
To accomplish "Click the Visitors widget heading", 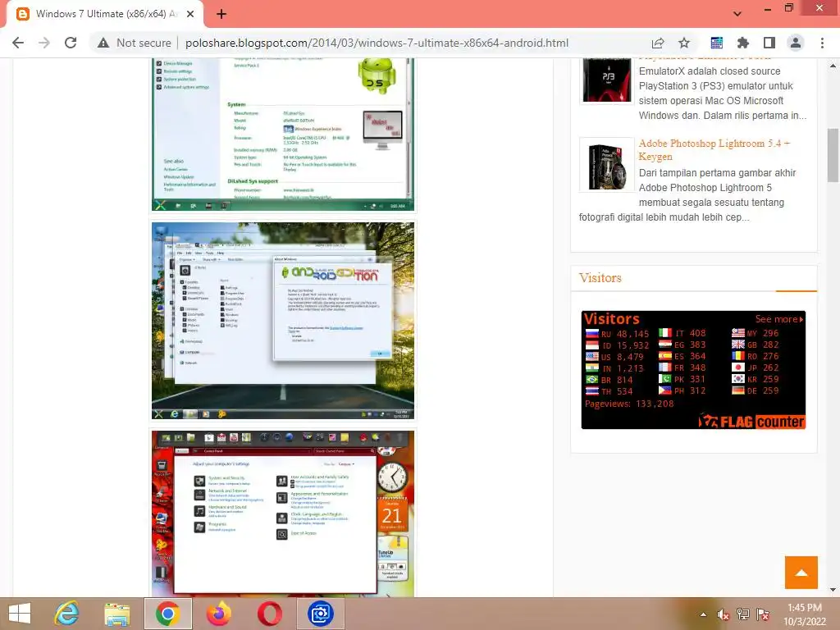I will point(600,277).
